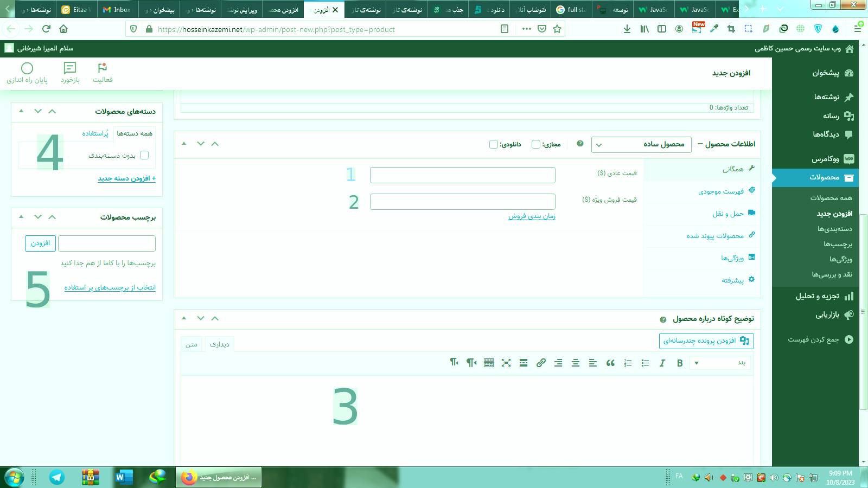Viewport: 868px width, 488px height.
Task: Open Firefox library icon
Action: pos(644,29)
